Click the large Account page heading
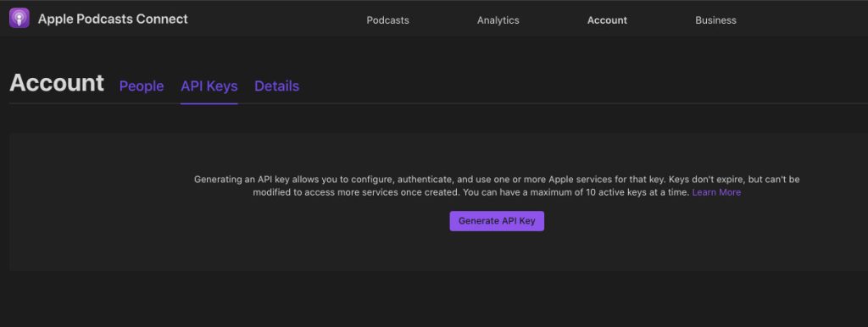The width and height of the screenshot is (868, 327). [x=57, y=83]
